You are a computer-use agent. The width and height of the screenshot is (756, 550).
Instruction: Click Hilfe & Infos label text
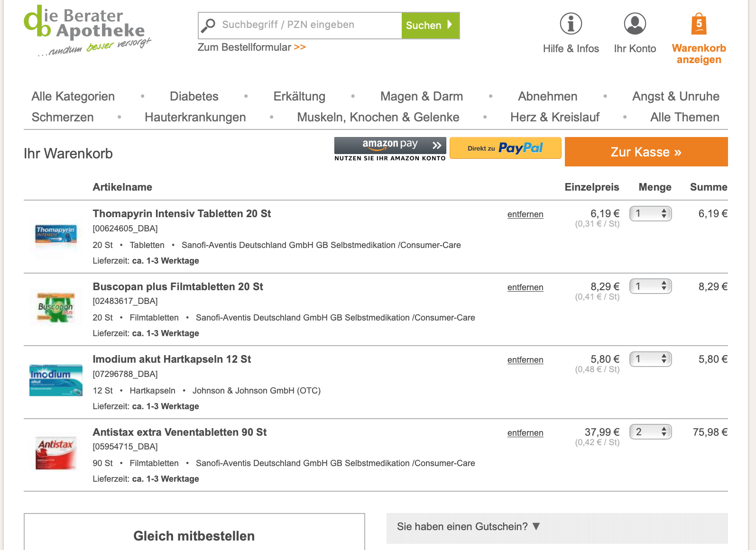(x=571, y=49)
